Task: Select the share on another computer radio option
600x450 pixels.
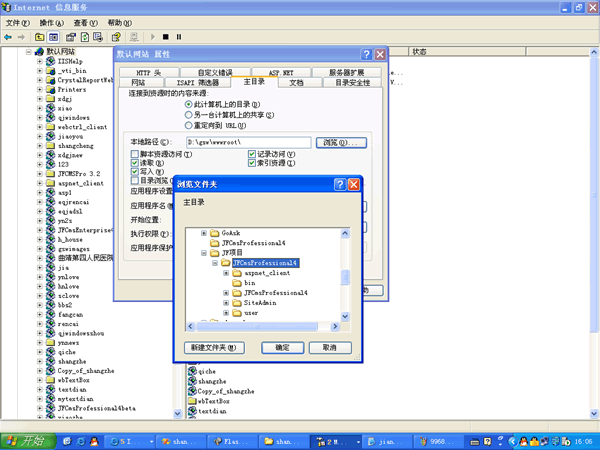Action: (188, 115)
